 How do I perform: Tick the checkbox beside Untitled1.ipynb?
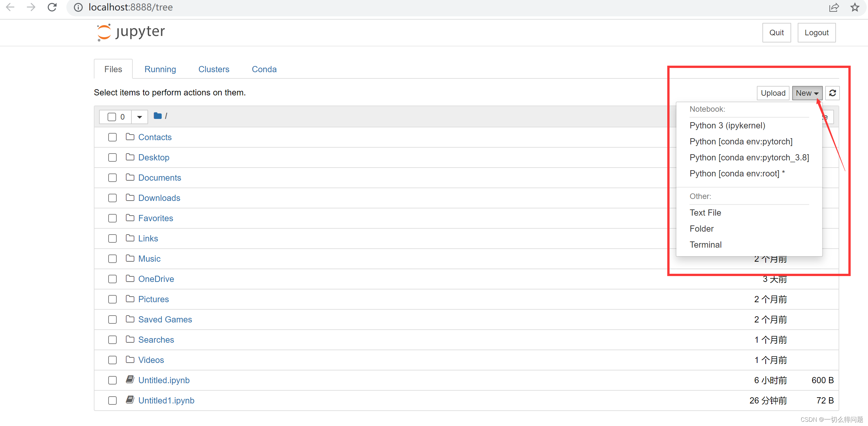[x=112, y=401]
